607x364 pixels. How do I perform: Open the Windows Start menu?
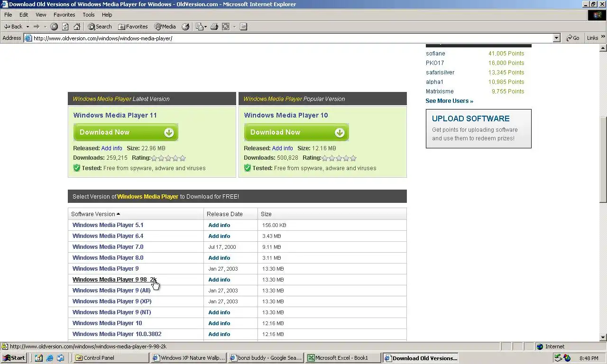pyautogui.click(x=13, y=358)
